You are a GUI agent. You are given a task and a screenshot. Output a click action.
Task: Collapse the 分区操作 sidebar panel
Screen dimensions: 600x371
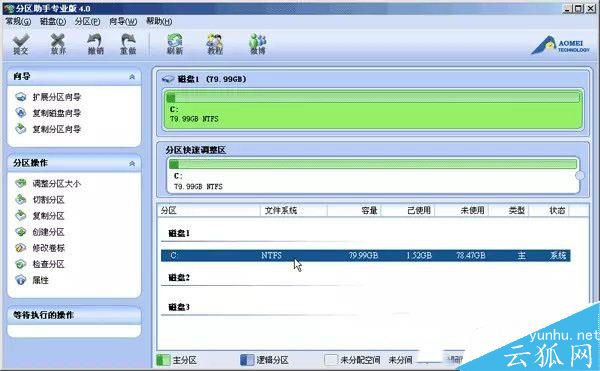tap(132, 163)
